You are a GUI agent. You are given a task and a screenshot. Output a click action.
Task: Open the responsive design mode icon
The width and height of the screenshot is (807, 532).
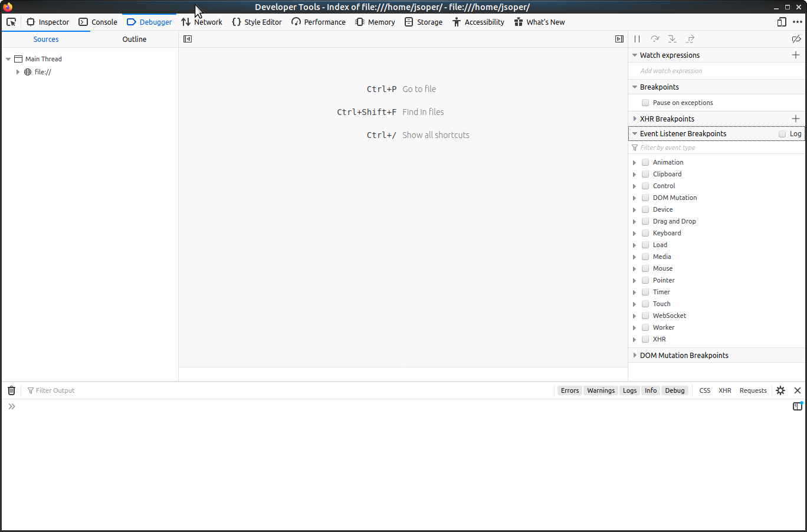click(x=782, y=22)
